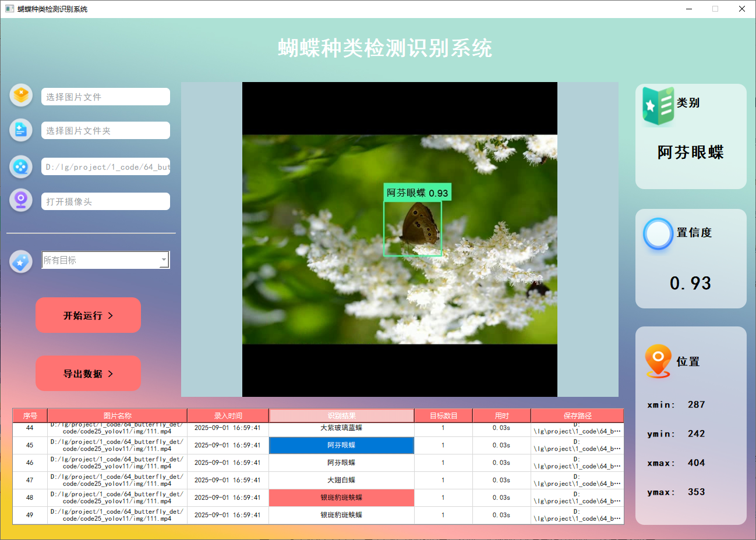Select the 大紫玻璃蓝蝶 cell in row 44
756x540 pixels.
pos(341,429)
